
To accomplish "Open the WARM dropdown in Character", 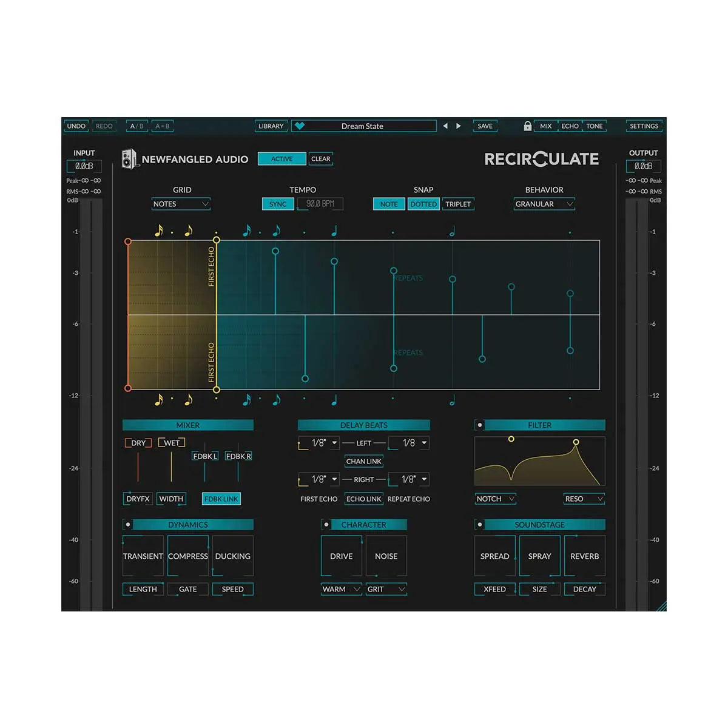I will click(x=340, y=589).
